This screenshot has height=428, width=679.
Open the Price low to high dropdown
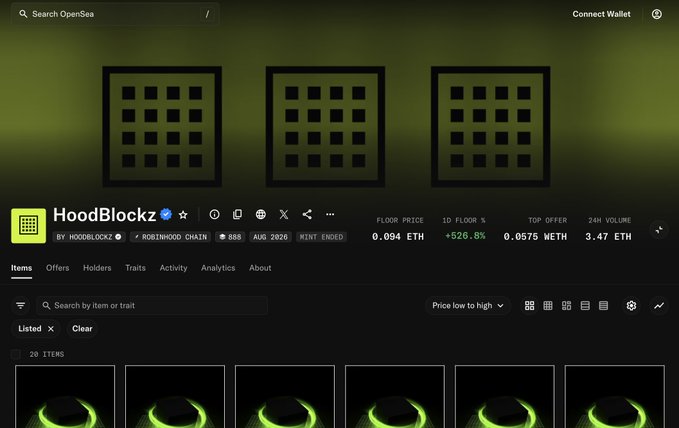(x=468, y=305)
